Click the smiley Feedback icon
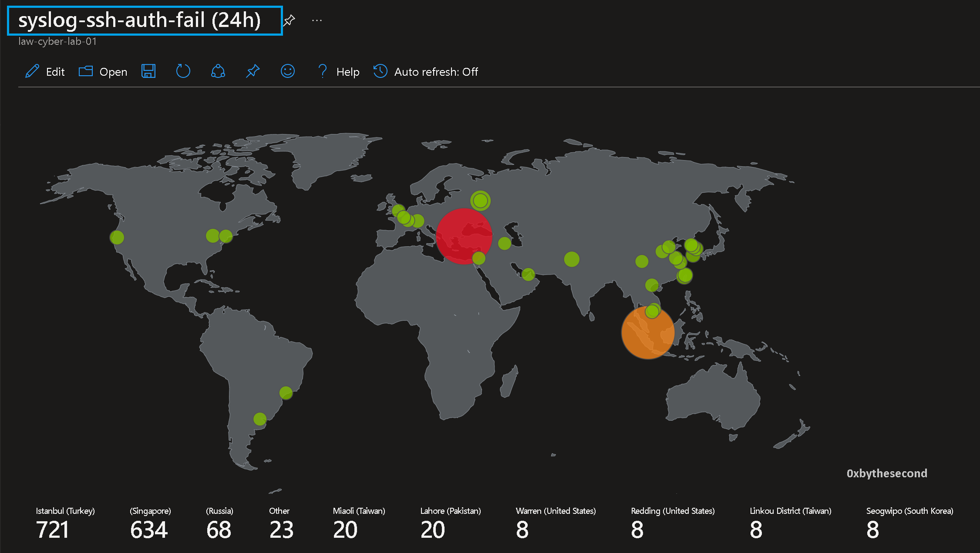 (x=287, y=71)
